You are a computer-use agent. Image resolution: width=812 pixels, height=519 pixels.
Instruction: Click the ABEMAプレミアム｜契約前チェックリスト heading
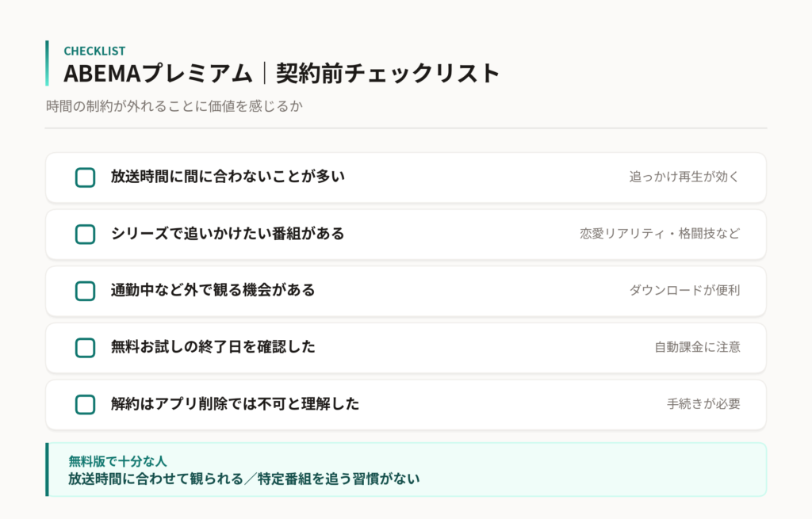point(282,73)
